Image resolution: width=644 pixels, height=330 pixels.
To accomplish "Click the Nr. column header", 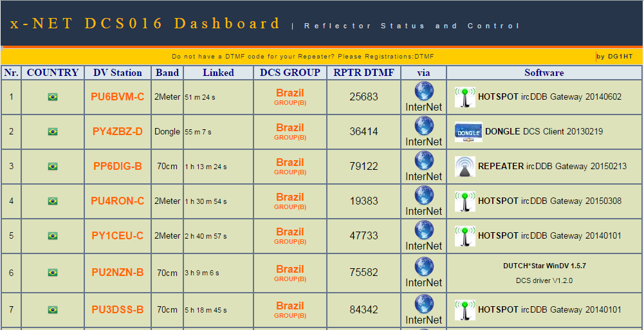I will (x=11, y=73).
